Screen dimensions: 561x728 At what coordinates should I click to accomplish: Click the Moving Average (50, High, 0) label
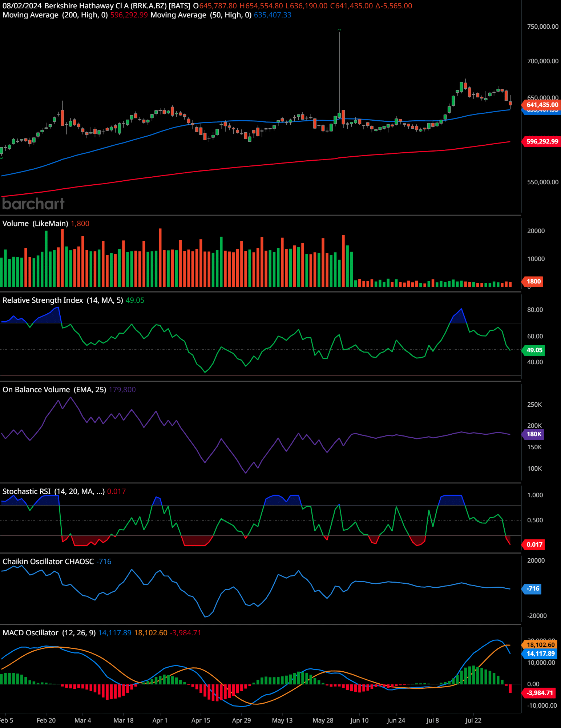[201, 15]
